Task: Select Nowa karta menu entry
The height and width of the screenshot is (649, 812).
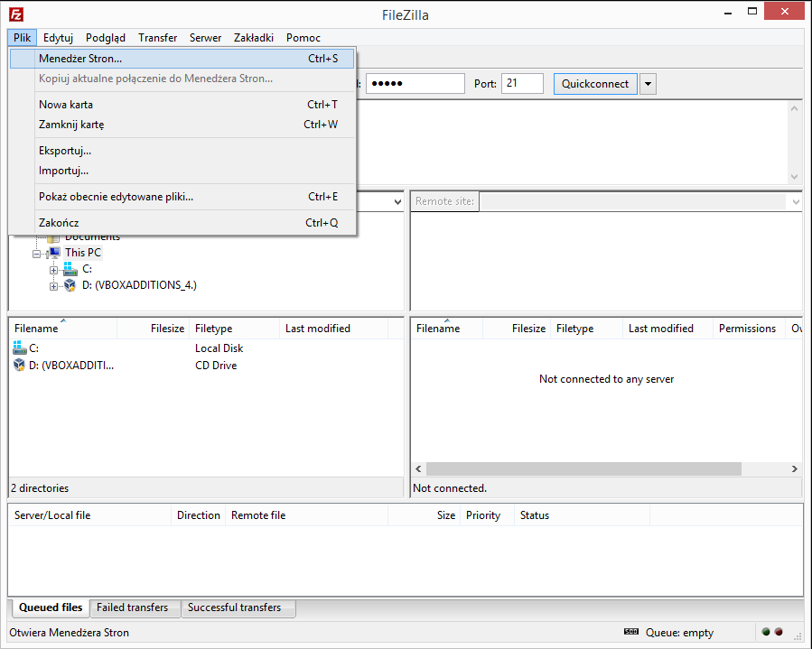Action: (182, 105)
